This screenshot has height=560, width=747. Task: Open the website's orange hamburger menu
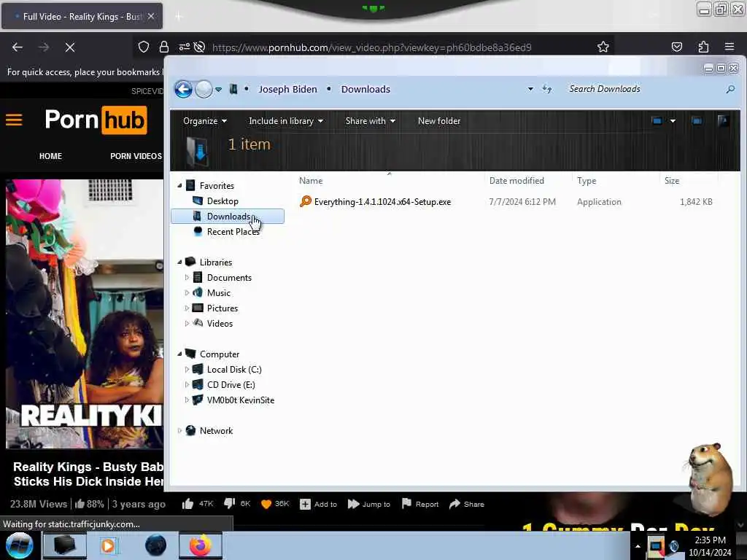point(14,120)
